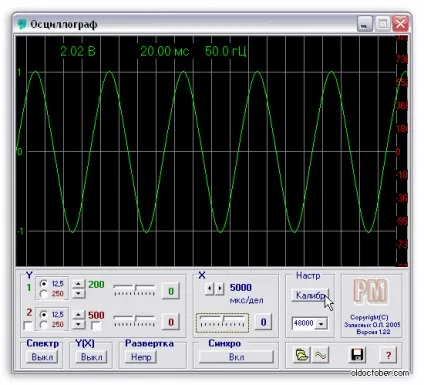Click the 20.00 мс period readout
The width and height of the screenshot is (424, 385).
pyautogui.click(x=164, y=51)
